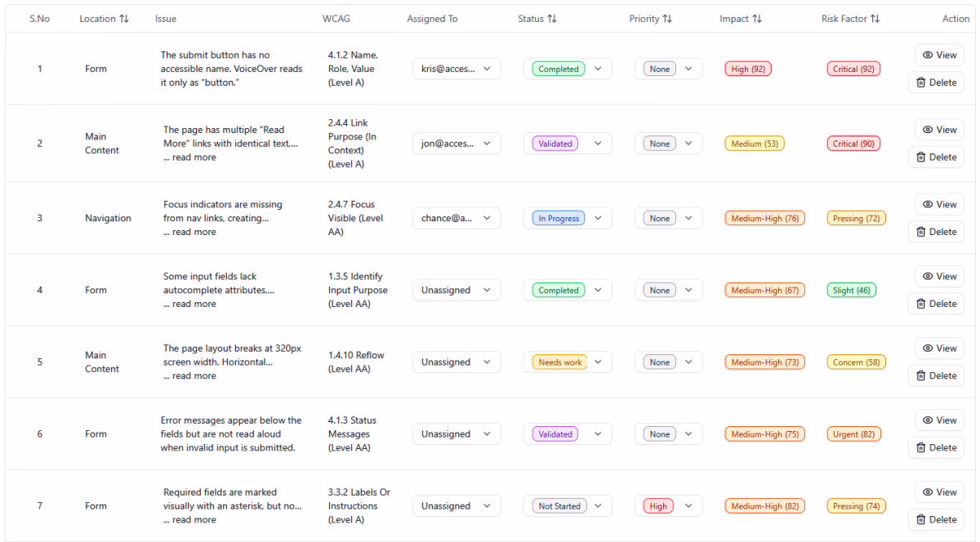
Task: Open Unassigned dropdown for row 6
Action: 457,434
